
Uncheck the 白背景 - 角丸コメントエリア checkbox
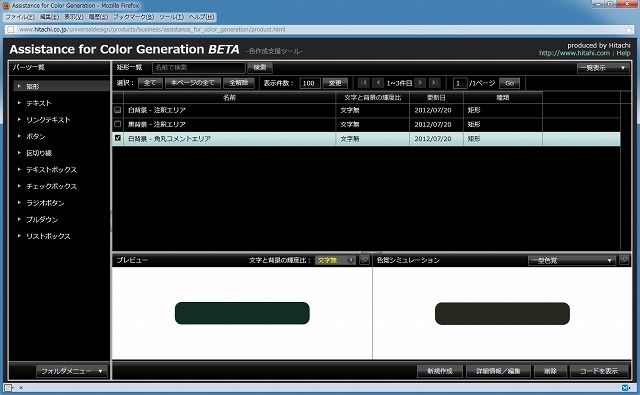(x=118, y=138)
